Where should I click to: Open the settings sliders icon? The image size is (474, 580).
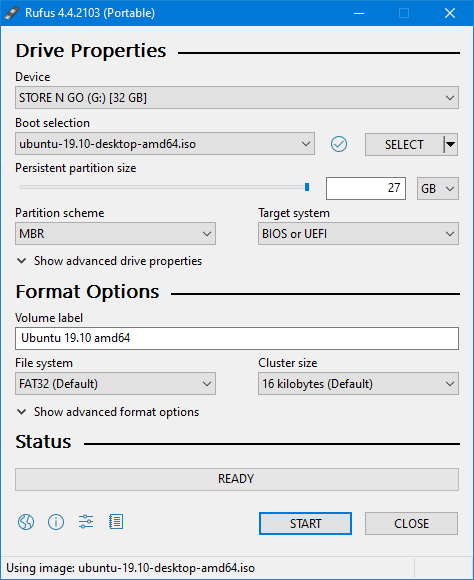pyautogui.click(x=86, y=522)
